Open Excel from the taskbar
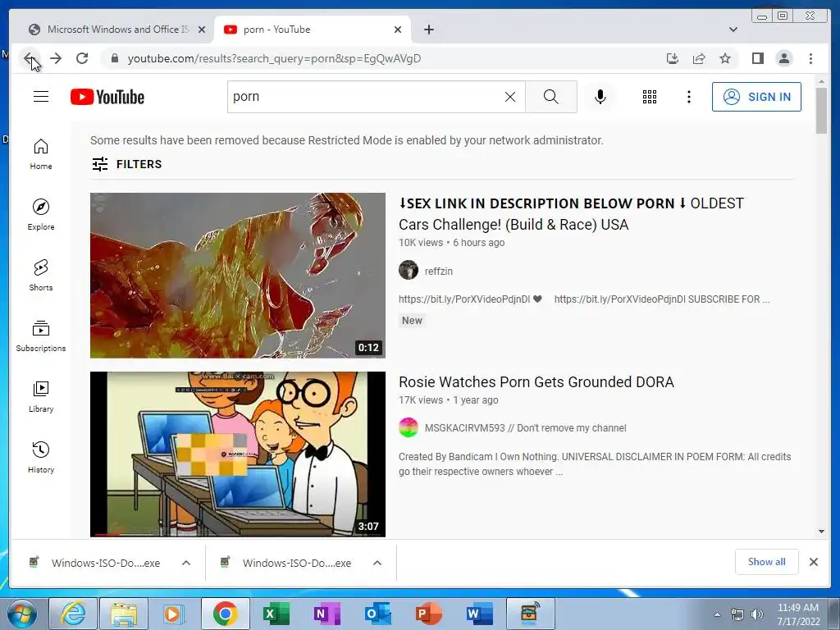 click(276, 614)
